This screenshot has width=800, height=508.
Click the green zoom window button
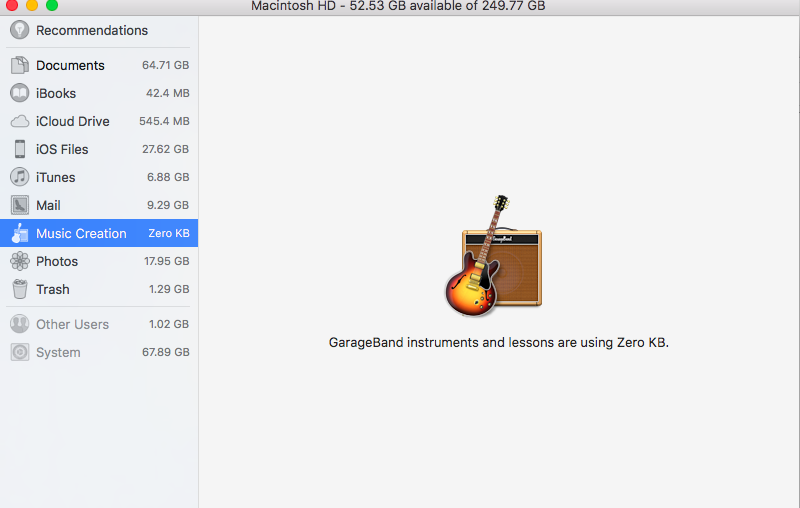click(52, 5)
